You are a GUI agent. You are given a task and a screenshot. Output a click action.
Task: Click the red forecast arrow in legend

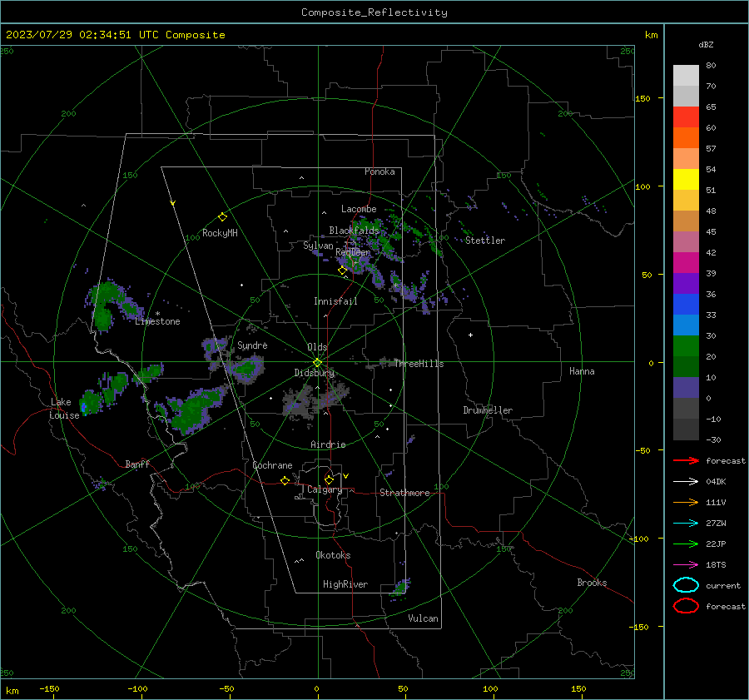(x=686, y=460)
